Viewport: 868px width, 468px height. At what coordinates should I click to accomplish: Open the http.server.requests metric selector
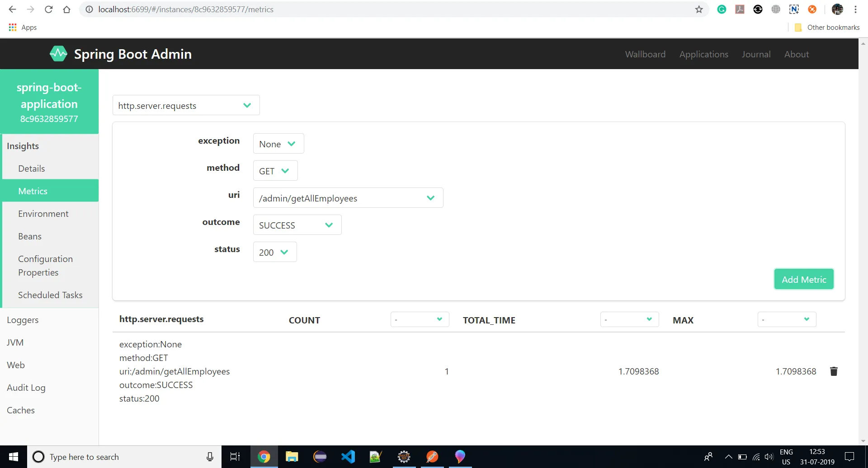pyautogui.click(x=186, y=105)
